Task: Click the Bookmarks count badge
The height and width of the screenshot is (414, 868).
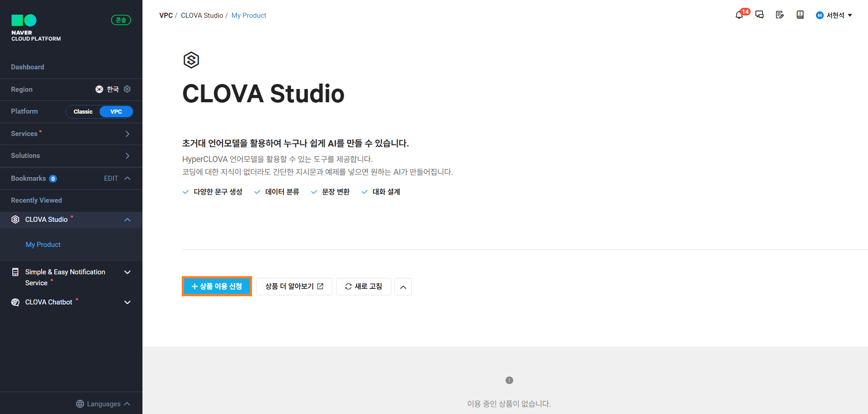Action: pyautogui.click(x=53, y=179)
